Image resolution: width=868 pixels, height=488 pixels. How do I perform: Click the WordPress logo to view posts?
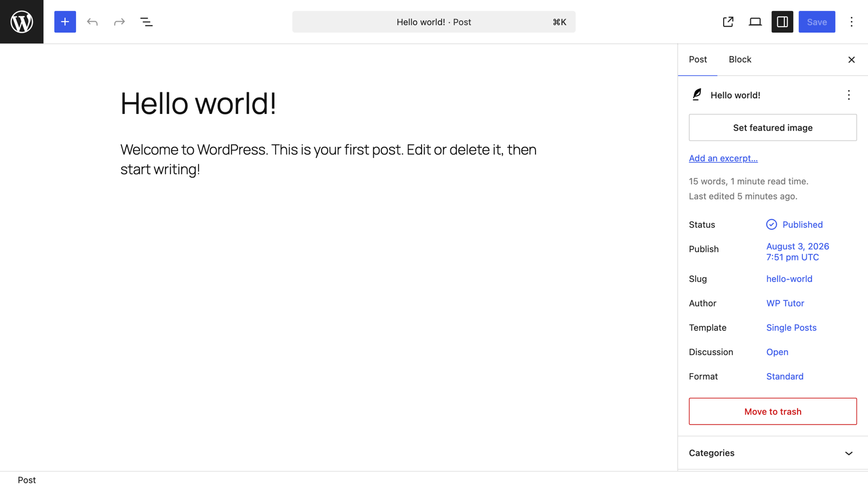tap(22, 22)
